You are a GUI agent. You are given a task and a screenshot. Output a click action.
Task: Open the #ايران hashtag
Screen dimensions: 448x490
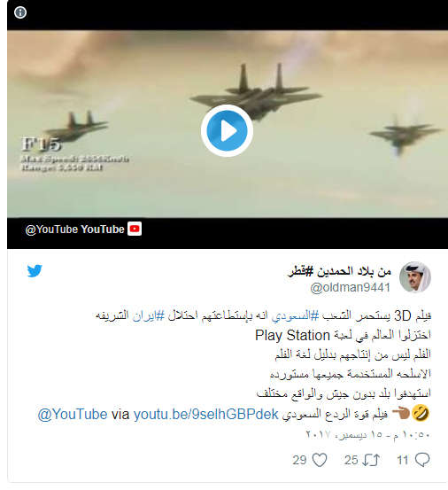(148, 315)
